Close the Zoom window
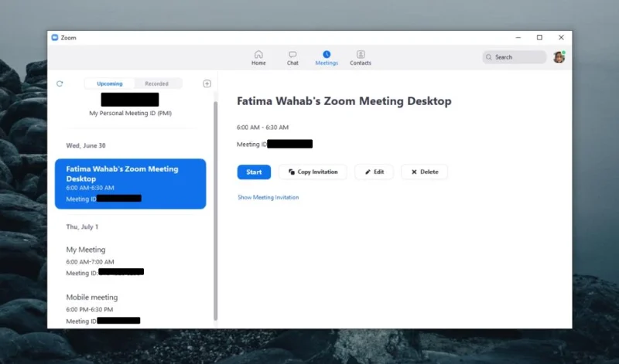This screenshot has height=364, width=619. [561, 37]
